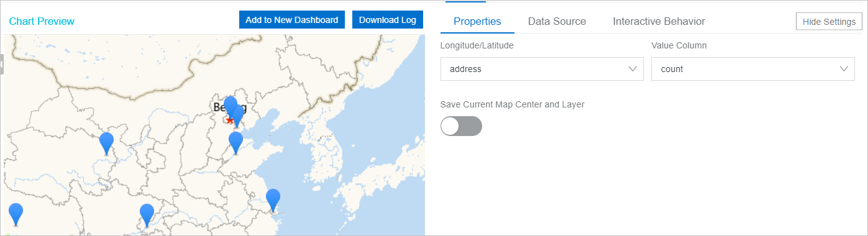Click the map pin west of Beijing

coord(107,142)
